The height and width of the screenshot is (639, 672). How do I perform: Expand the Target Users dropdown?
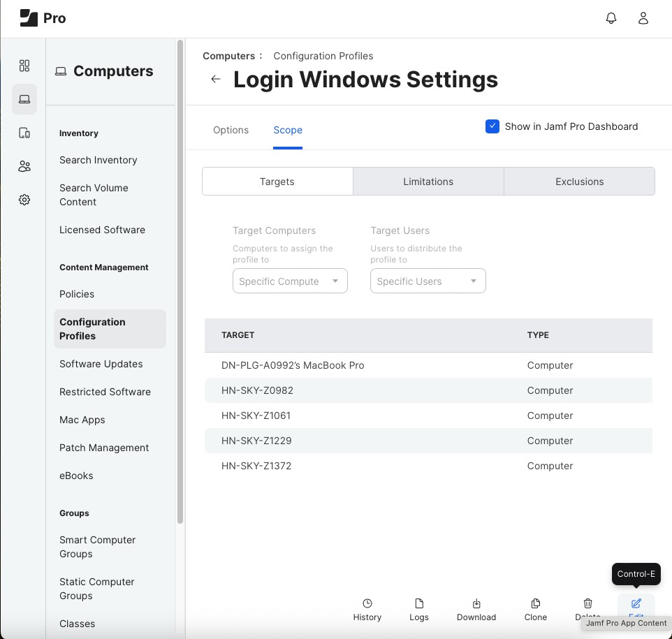(x=428, y=281)
